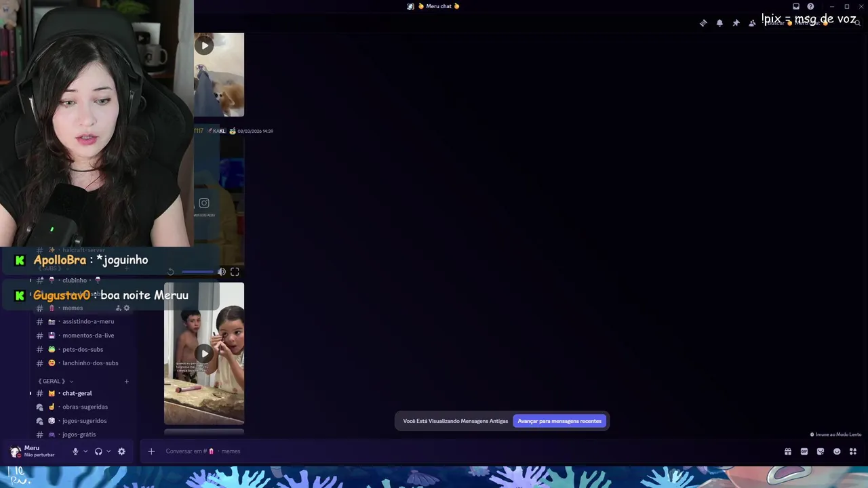868x488 pixels.
Task: Open the Inbox icon in title bar
Action: tap(796, 7)
